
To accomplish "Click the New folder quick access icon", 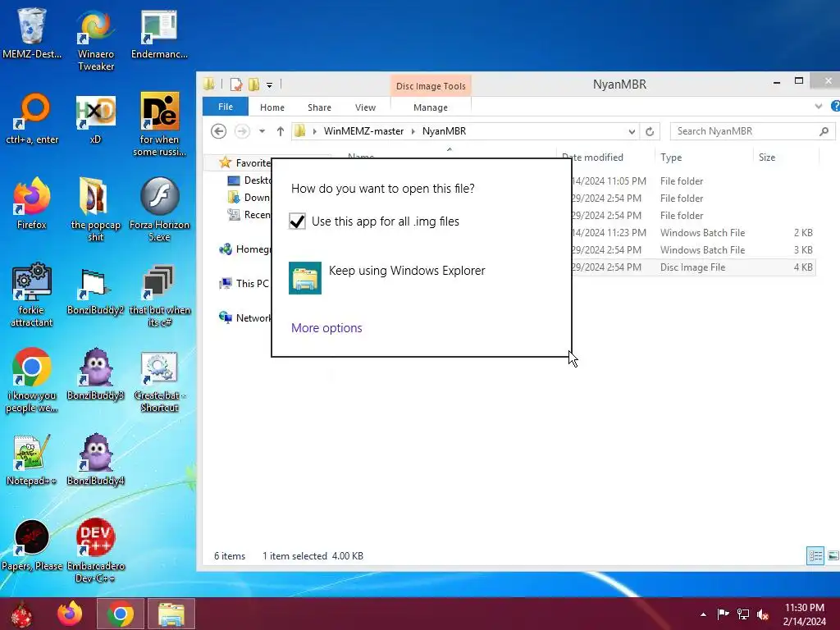I will (254, 84).
